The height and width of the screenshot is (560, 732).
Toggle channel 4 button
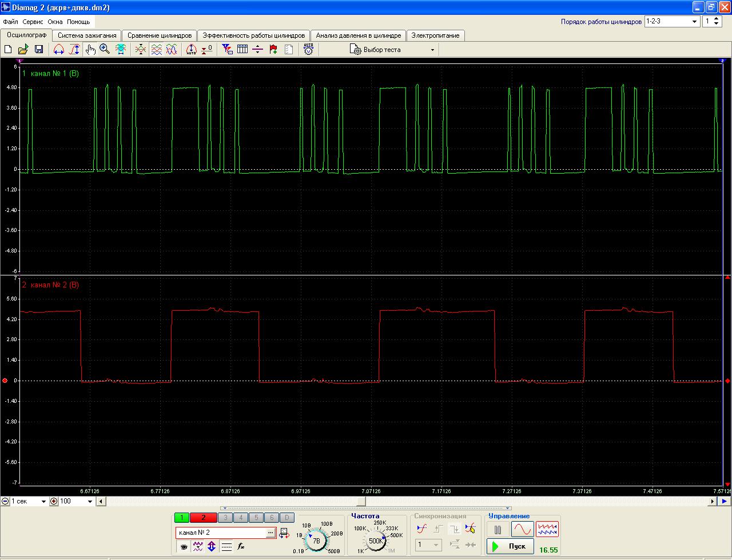[240, 518]
